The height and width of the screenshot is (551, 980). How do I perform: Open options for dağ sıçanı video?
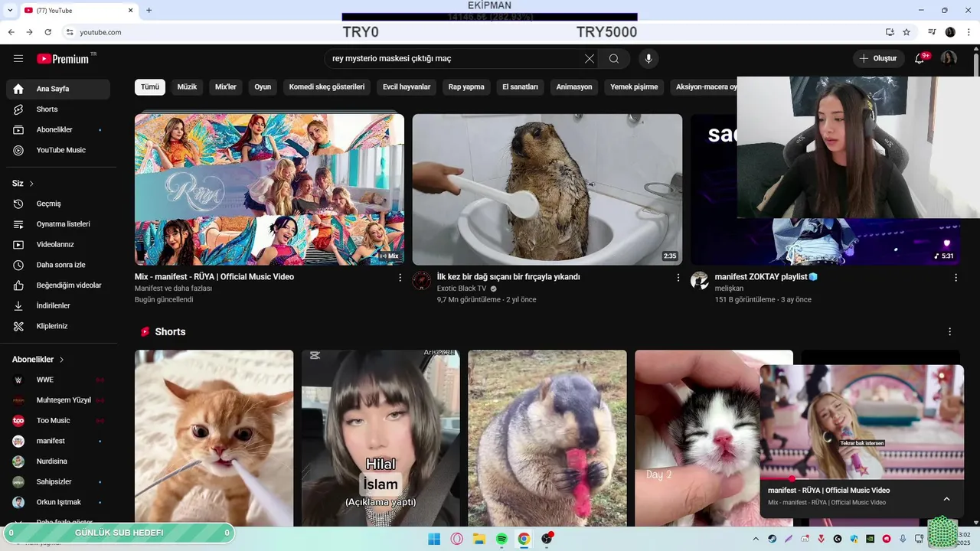tap(678, 278)
